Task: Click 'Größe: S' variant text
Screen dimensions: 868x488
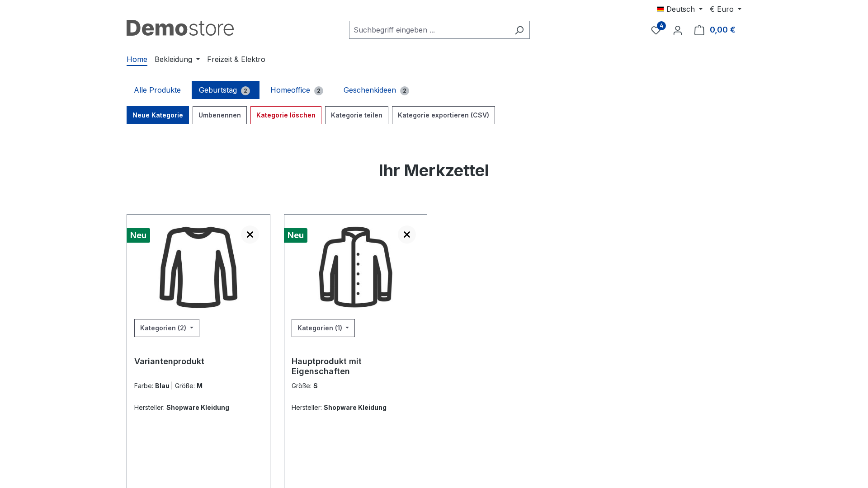Action: click(305, 386)
